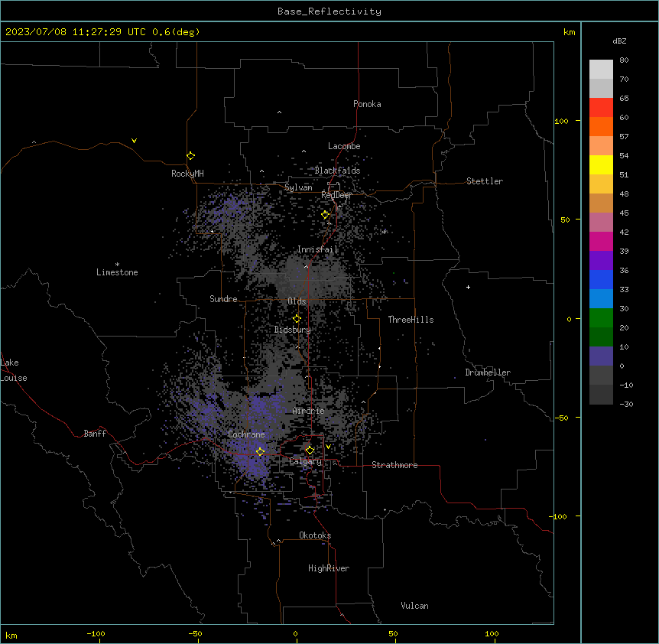Viewport: 659px width, 644px height.
Task: Click the HighRiver town label
Action: point(329,568)
